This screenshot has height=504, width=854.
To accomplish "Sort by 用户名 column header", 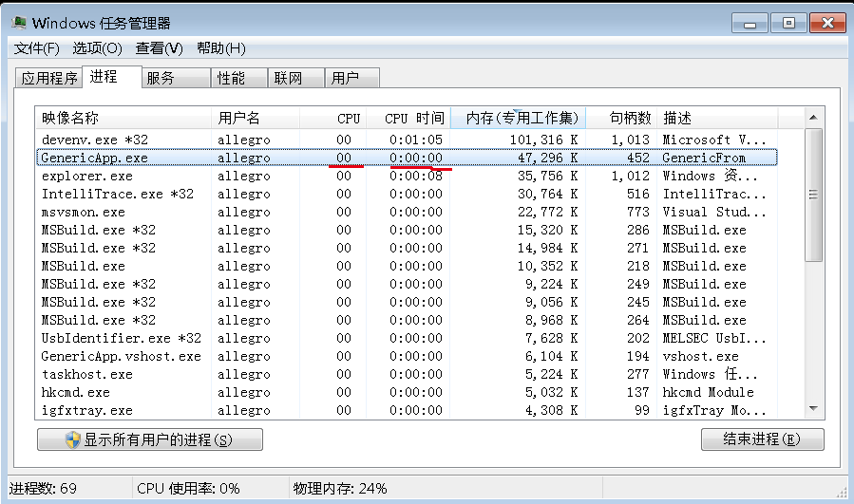I will [x=256, y=118].
